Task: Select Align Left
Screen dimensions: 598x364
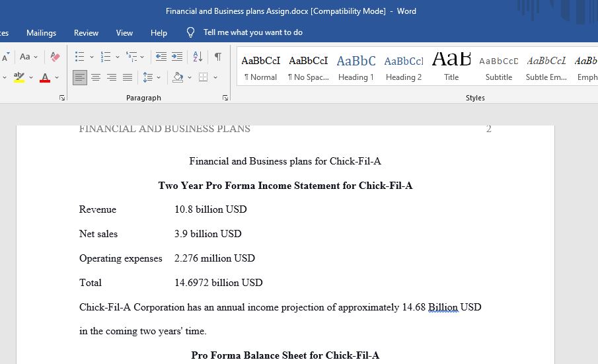Action: pos(80,78)
